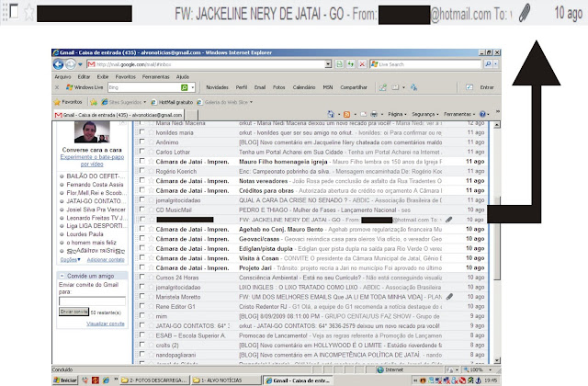Screen dimensions: 588x386
Task: Click the green Bing search icon
Action: point(184,87)
